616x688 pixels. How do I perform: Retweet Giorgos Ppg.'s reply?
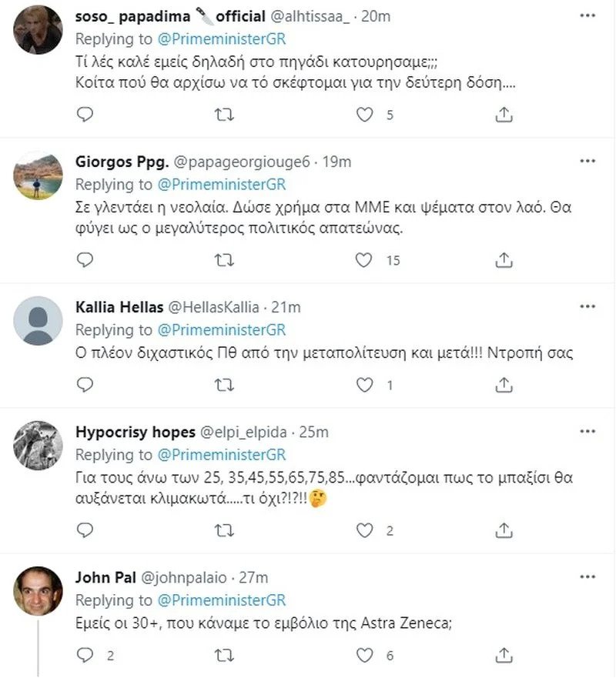[224, 260]
